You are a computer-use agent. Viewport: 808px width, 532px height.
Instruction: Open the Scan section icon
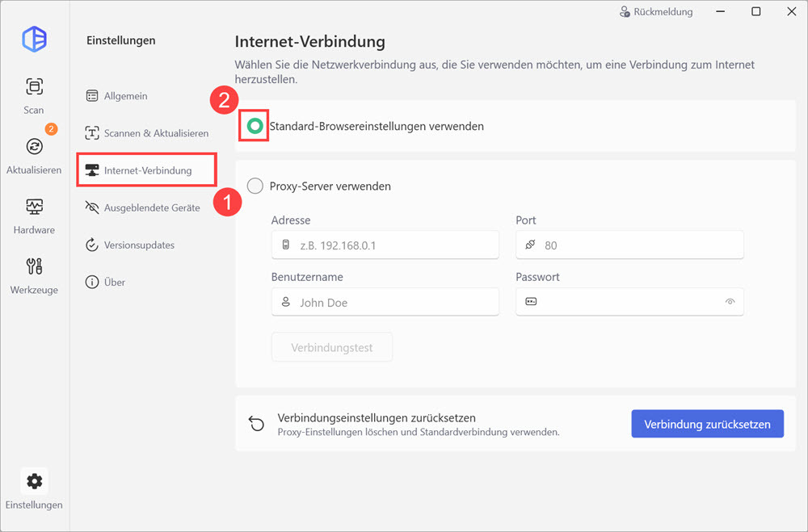coord(35,86)
